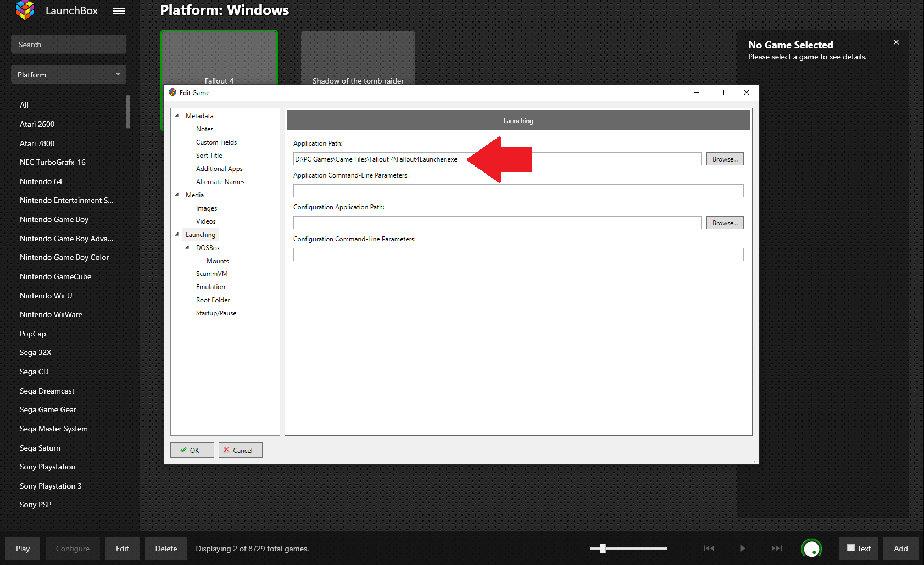Open the Emulation section
This screenshot has width=924, height=565.
point(210,287)
